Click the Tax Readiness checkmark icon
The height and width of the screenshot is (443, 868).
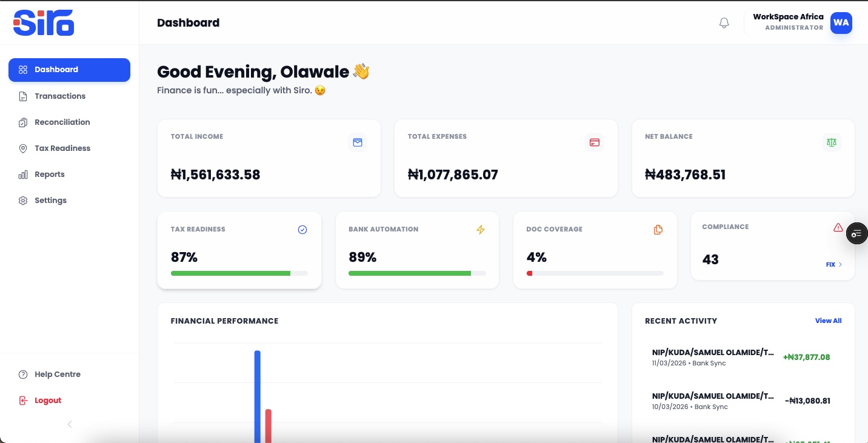tap(302, 230)
